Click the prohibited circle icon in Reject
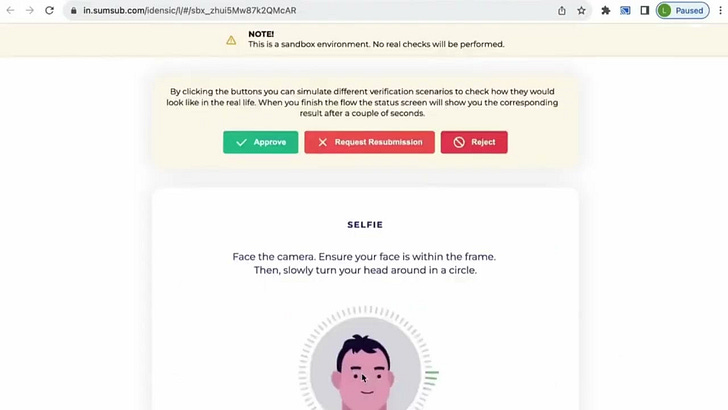Viewport: 728px width, 410px height. pyautogui.click(x=459, y=142)
